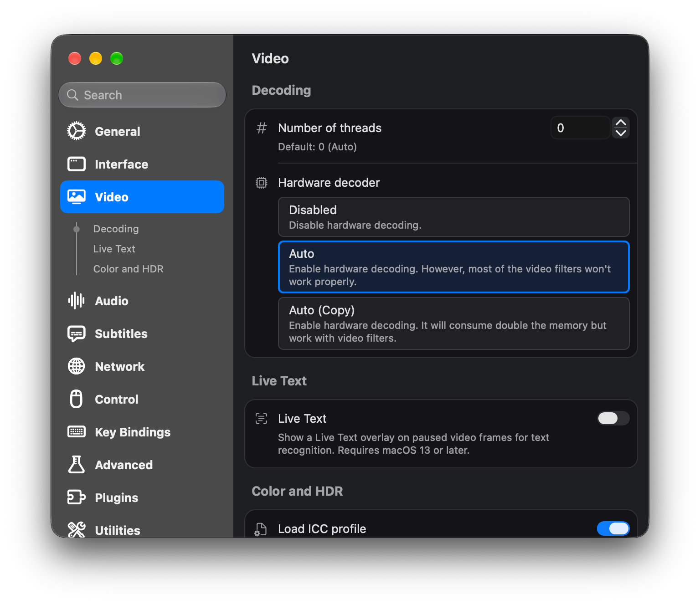Viewport: 700px width, 605px height.
Task: Minimize the window with yellow button
Action: pos(96,58)
